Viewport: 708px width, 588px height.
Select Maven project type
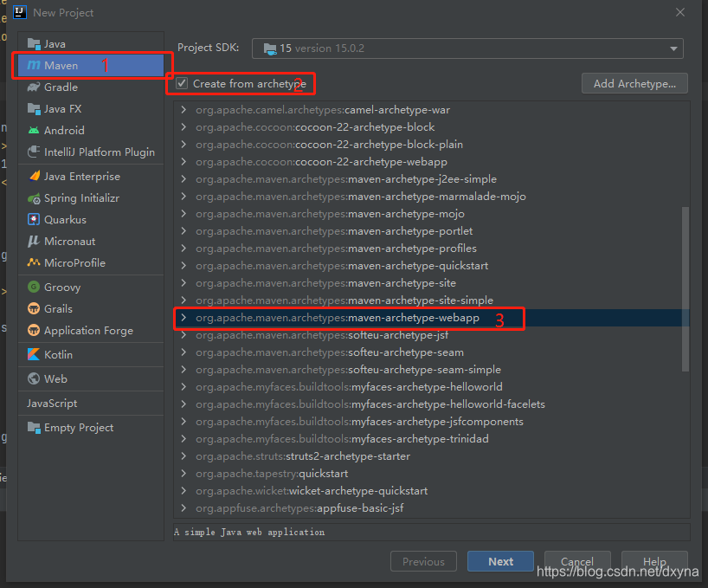pyautogui.click(x=91, y=66)
